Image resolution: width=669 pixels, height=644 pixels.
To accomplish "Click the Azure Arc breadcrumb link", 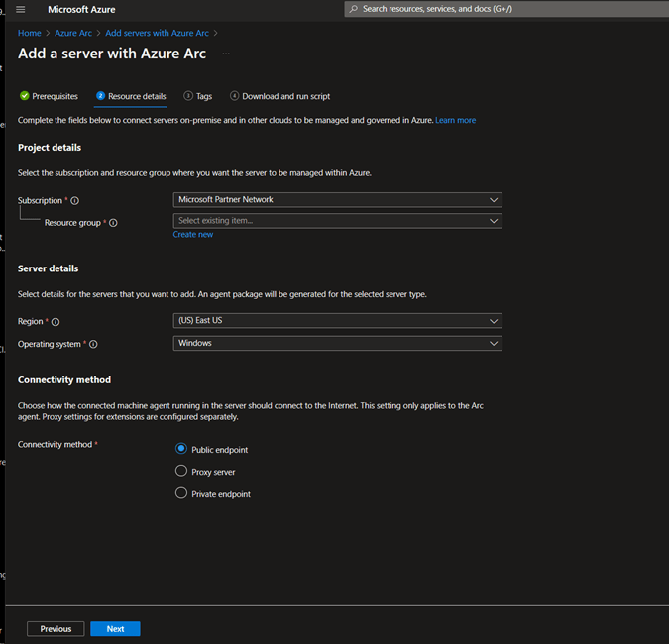I will coord(73,33).
